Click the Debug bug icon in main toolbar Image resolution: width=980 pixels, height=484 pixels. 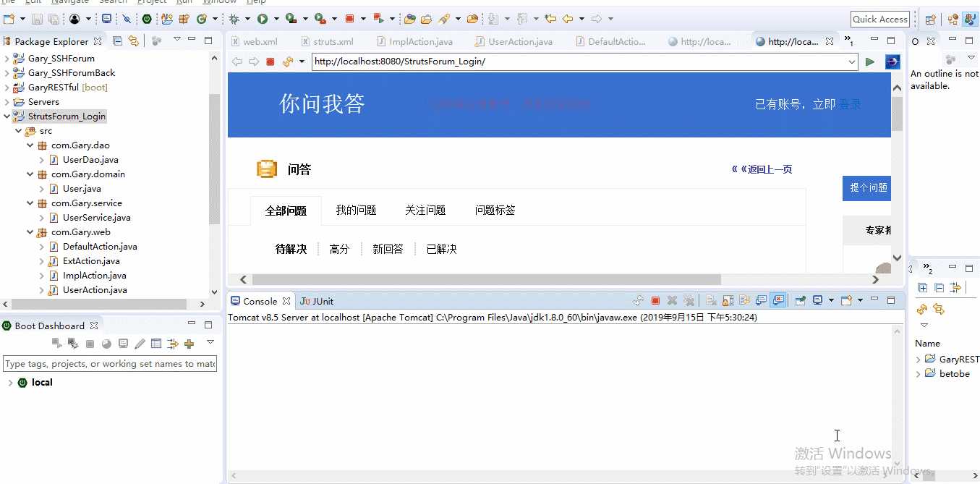click(x=234, y=19)
